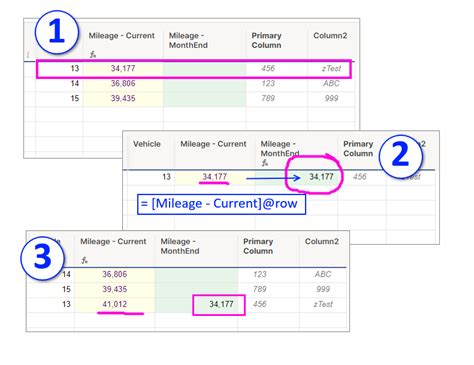Image resolution: width=474 pixels, height=365 pixels.
Task: Click the "789" cell in screenshot 1
Action: point(268,99)
